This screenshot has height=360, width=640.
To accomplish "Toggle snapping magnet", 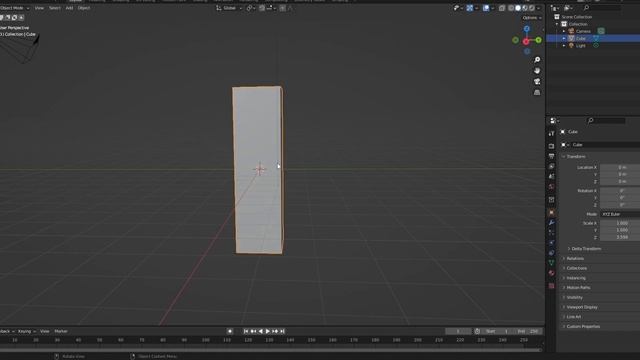I will coord(262,8).
